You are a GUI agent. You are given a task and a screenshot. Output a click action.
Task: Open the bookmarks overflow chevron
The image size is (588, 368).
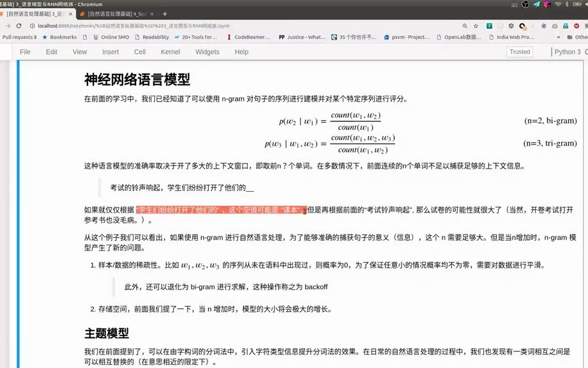tap(559, 37)
